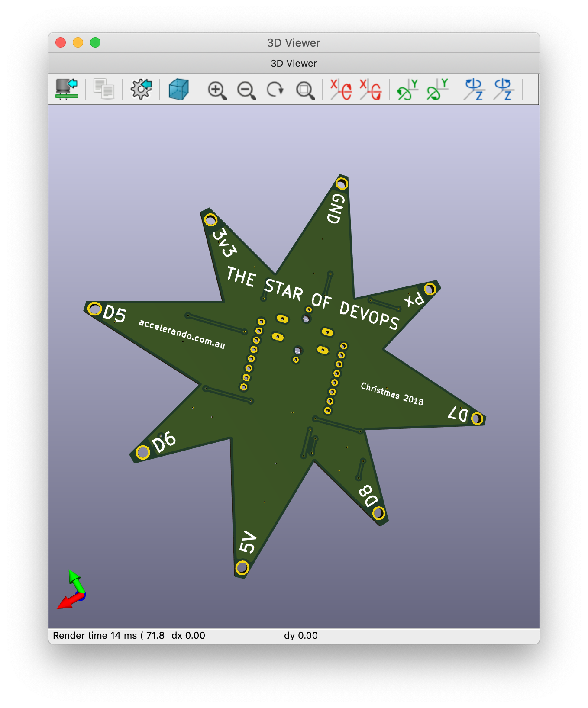
Task: Copy 3D image to clipboard icon
Action: coord(104,89)
